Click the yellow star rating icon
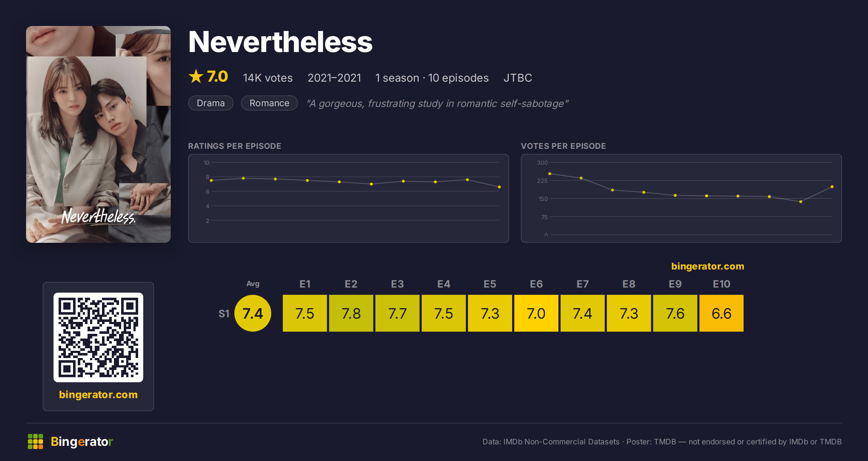The width and height of the screenshot is (868, 461). [196, 76]
